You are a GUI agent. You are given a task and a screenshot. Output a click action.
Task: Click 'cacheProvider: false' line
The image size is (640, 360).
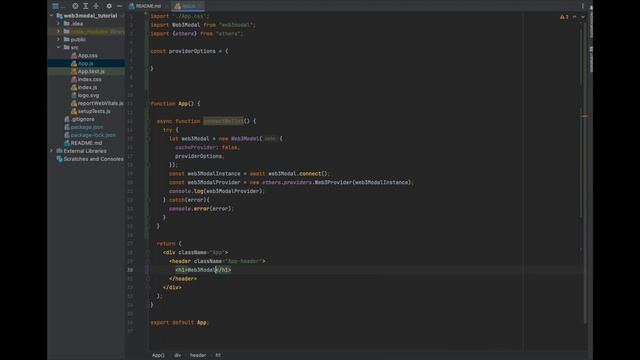[207, 147]
